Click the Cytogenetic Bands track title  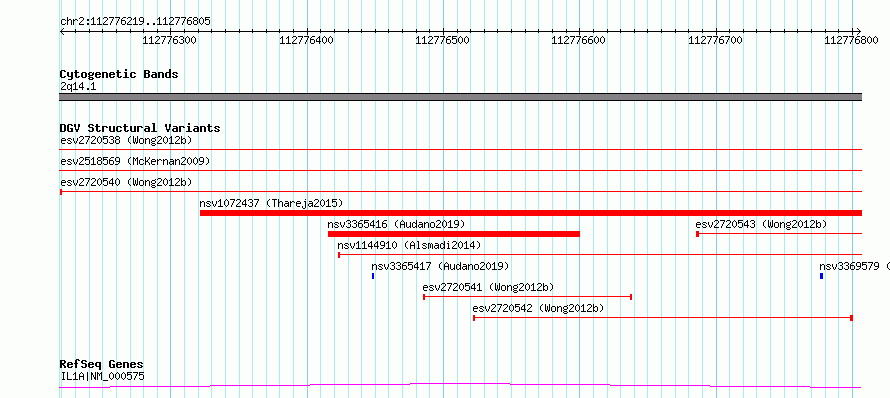pyautogui.click(x=119, y=74)
